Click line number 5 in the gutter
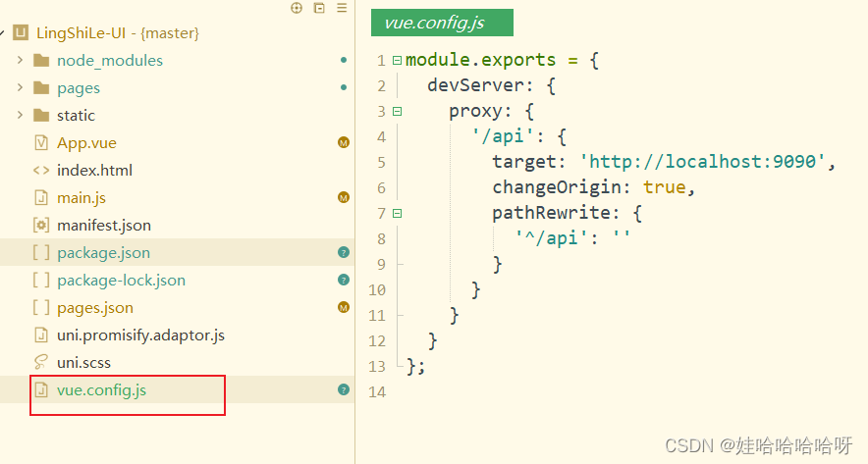 point(381,162)
